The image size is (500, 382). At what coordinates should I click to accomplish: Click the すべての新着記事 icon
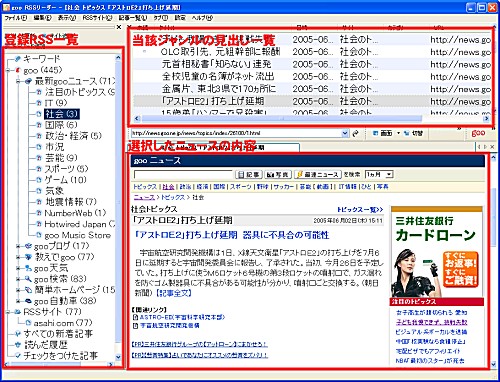coord(18,334)
